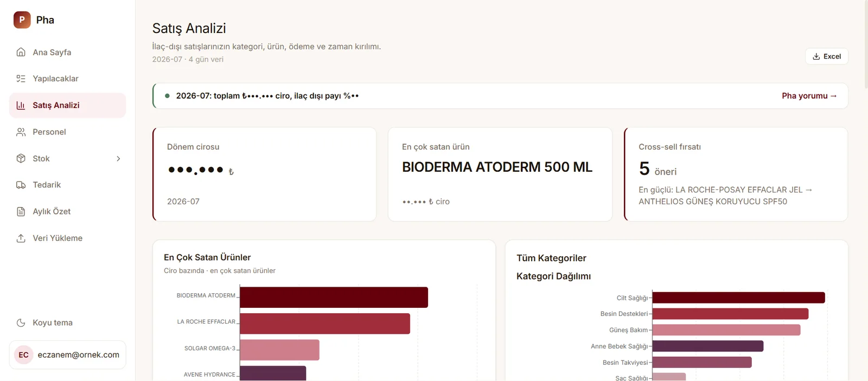Open the eczanem@ornek.com account menu
868x381 pixels.
(x=67, y=355)
